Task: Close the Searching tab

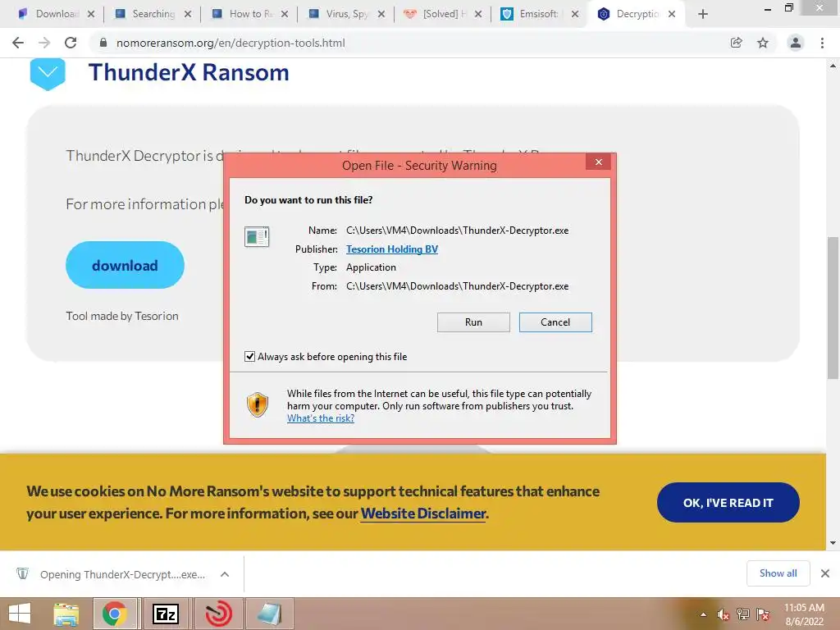Action: (188, 14)
